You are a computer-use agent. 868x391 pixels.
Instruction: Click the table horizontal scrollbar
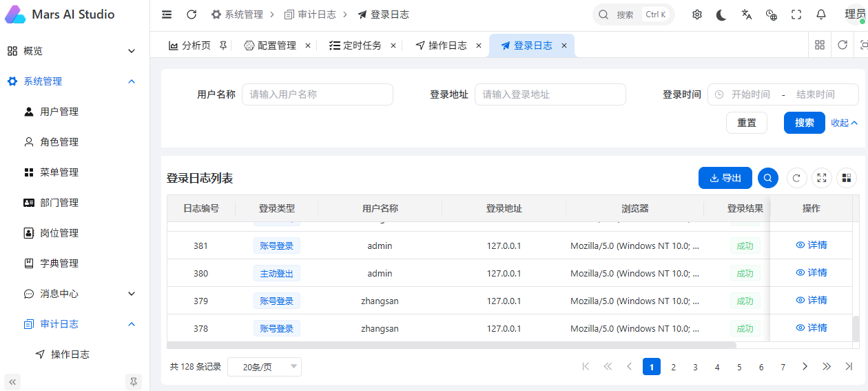tap(452, 345)
